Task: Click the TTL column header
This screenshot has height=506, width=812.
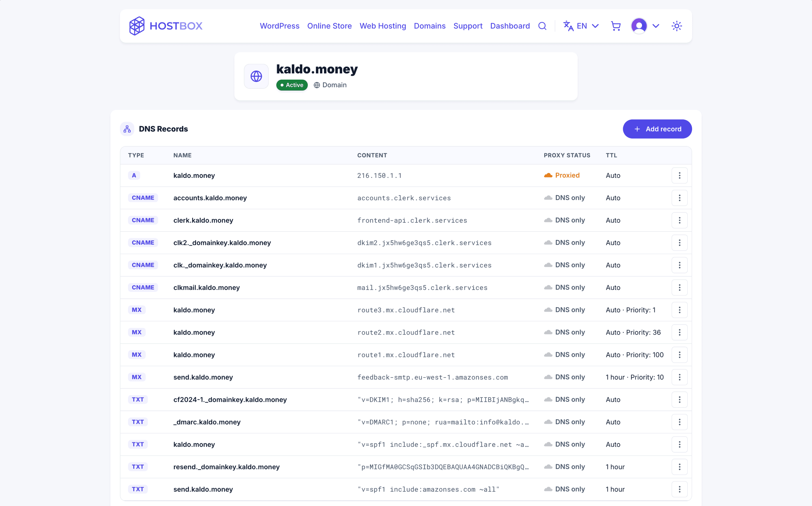Action: click(x=611, y=155)
